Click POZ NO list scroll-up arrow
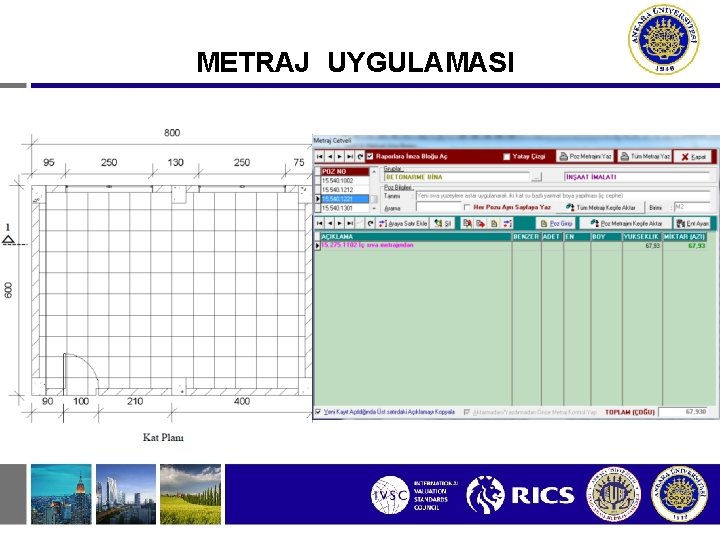 pyautogui.click(x=374, y=172)
